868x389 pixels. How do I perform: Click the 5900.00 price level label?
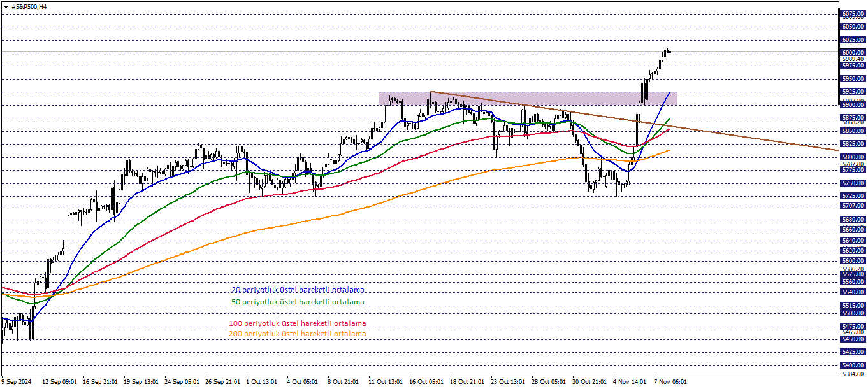pyautogui.click(x=853, y=104)
